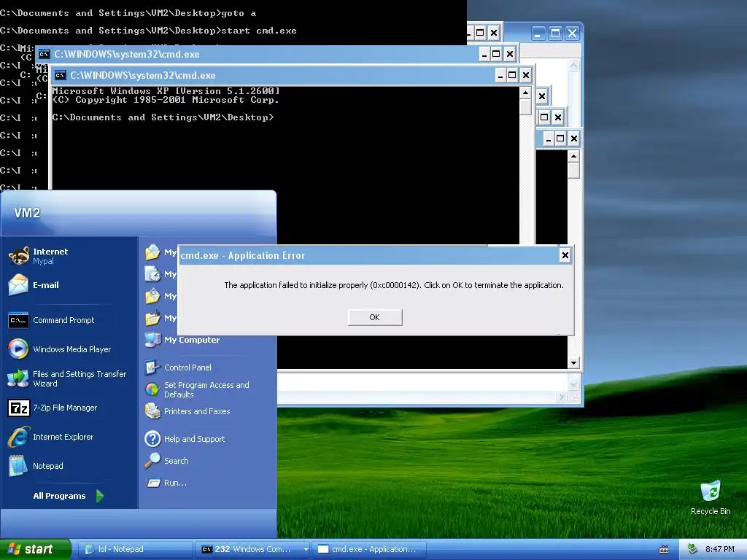Screen dimensions: 747x560
Task: Click the safely remove hardware tray icon
Action: click(693, 549)
